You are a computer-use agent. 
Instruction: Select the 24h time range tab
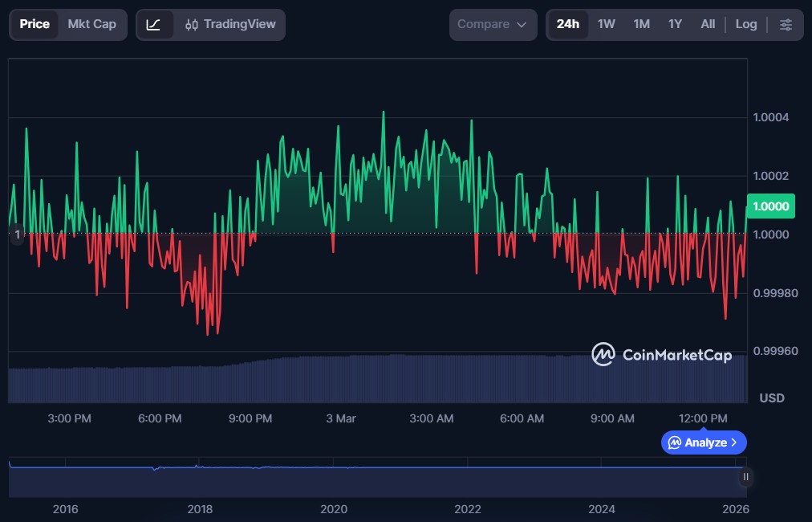coord(567,24)
